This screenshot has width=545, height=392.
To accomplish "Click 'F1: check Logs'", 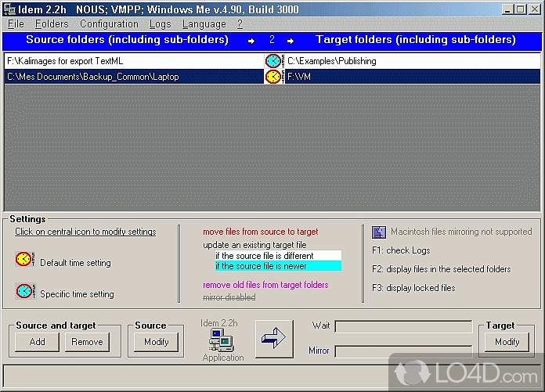I will click(x=401, y=250).
